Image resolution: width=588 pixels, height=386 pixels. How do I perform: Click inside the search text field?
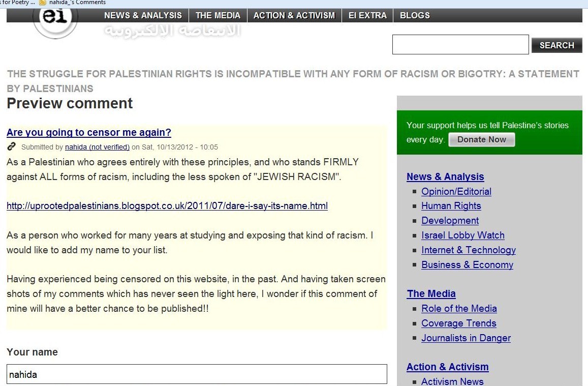[x=460, y=45]
